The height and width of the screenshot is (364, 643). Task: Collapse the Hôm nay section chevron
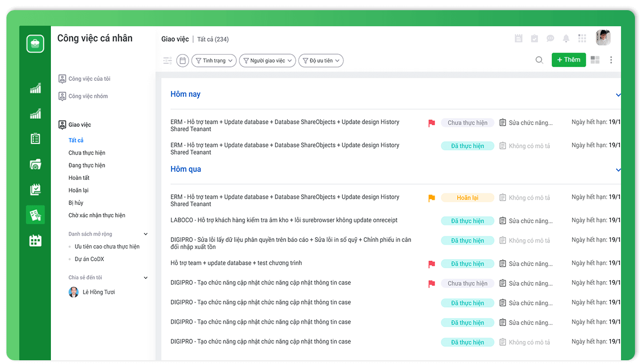tap(618, 95)
